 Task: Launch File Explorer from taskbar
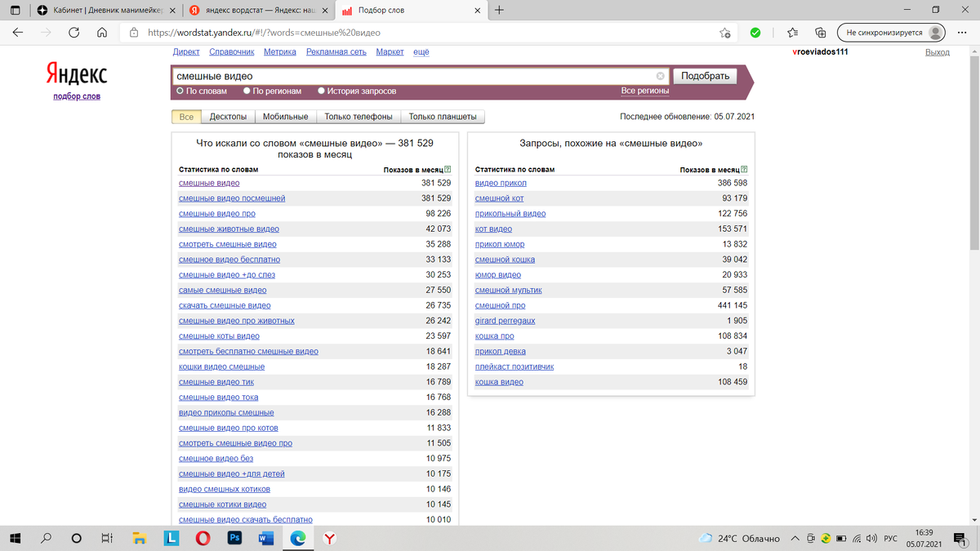pos(140,539)
